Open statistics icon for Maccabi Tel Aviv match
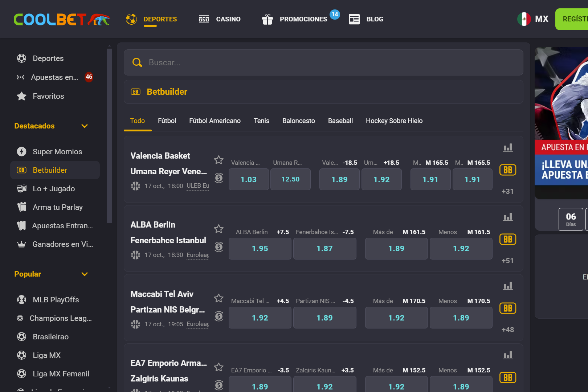Viewport: 588px width, 392px height. [x=508, y=286]
